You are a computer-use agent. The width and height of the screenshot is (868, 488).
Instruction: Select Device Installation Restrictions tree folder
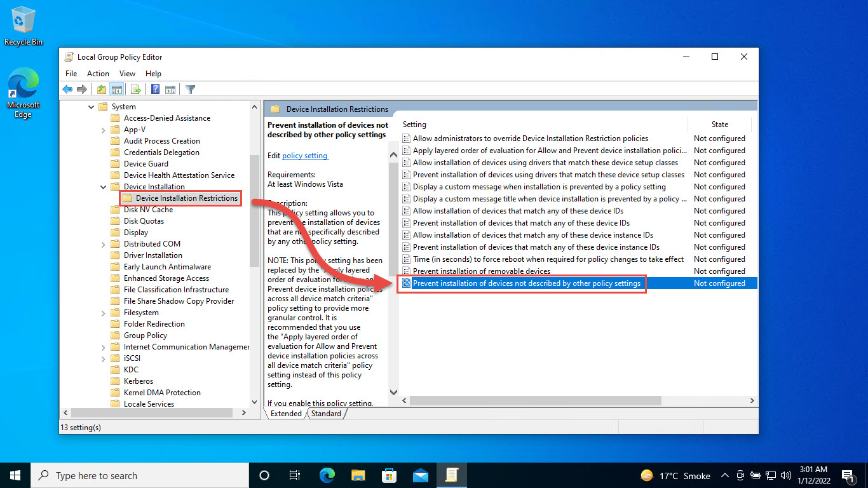(x=180, y=198)
